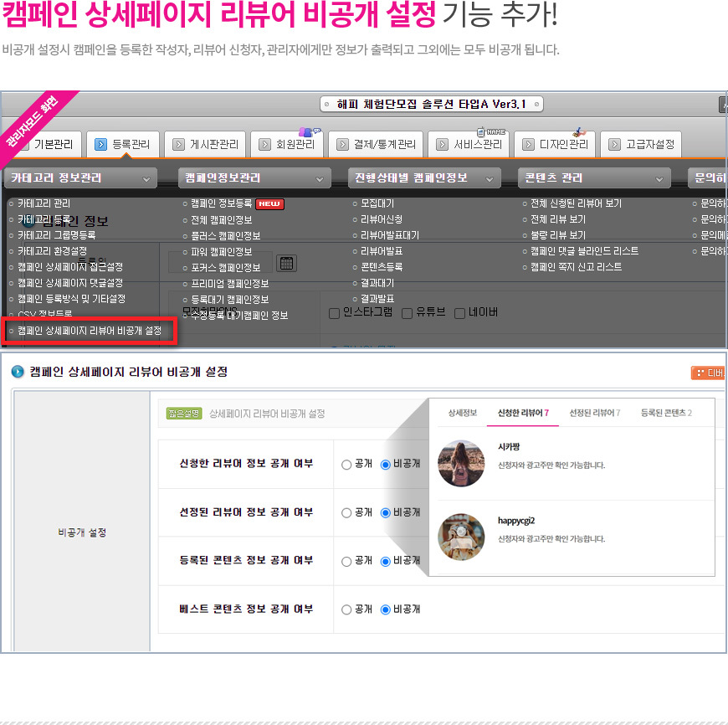The width and height of the screenshot is (728, 725).
Task: Open 캠페인 상세페이지 접근설정 menu item
Action: tap(70, 266)
